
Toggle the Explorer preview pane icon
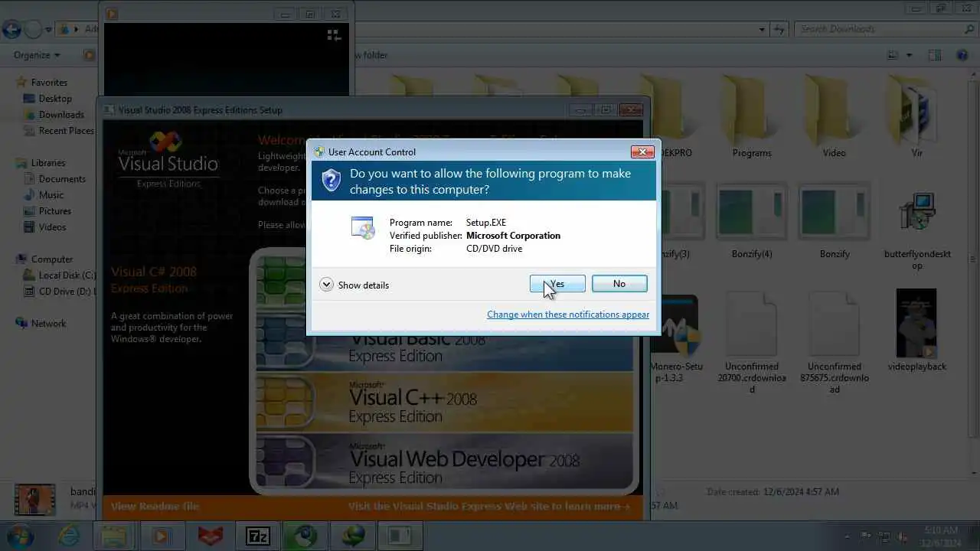tap(935, 55)
